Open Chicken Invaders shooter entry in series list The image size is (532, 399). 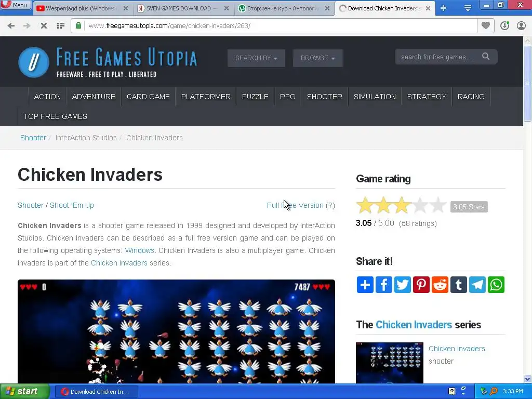click(x=457, y=349)
